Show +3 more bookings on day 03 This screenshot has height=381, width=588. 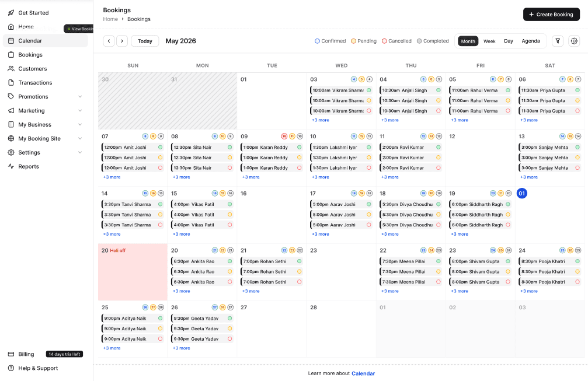[320, 120]
